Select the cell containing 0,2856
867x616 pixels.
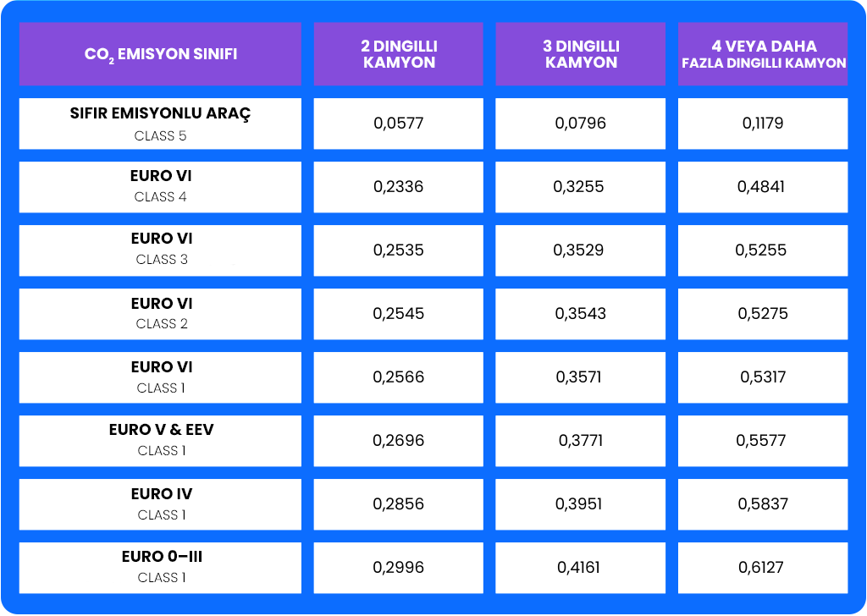(x=399, y=505)
